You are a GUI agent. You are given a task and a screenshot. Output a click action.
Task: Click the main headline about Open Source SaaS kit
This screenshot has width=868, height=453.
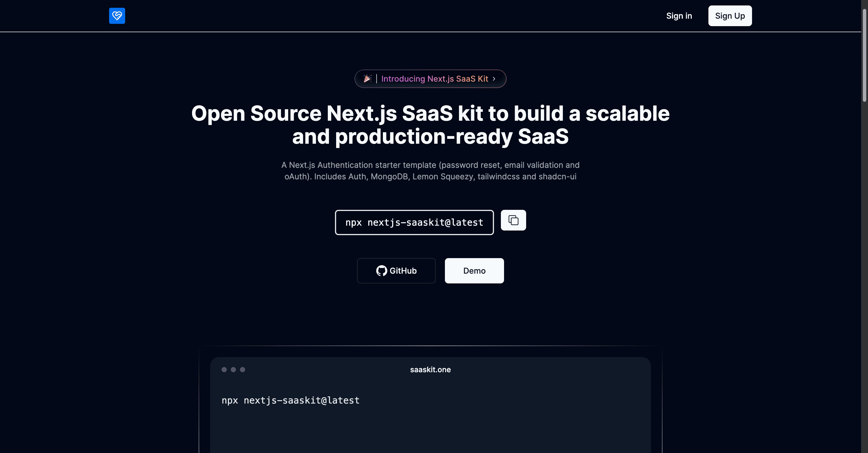[x=430, y=125]
